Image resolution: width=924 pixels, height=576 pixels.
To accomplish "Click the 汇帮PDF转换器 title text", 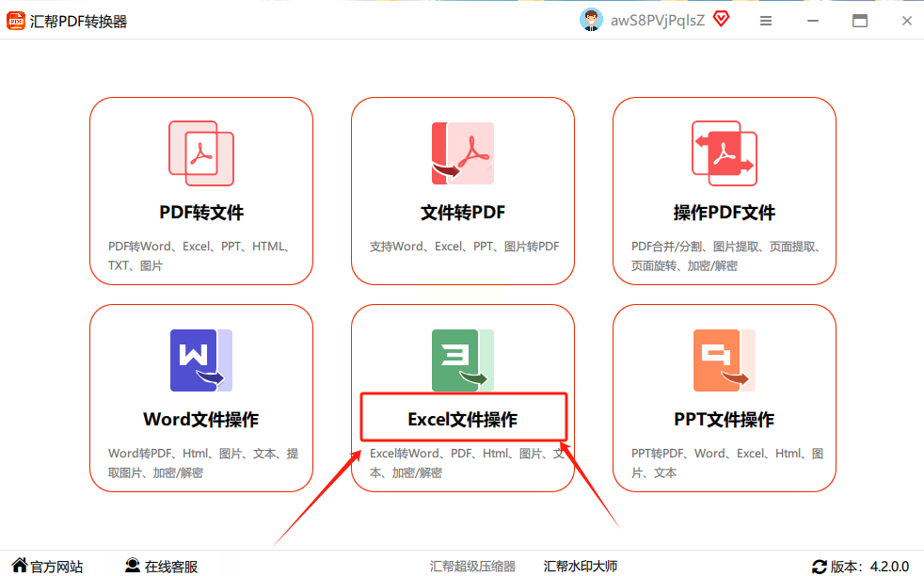I will 78,22.
